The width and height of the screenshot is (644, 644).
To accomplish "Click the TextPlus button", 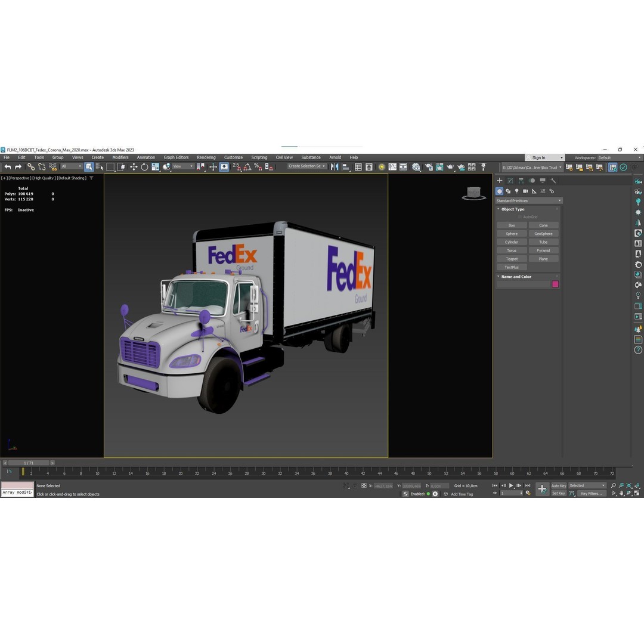I will 512,267.
